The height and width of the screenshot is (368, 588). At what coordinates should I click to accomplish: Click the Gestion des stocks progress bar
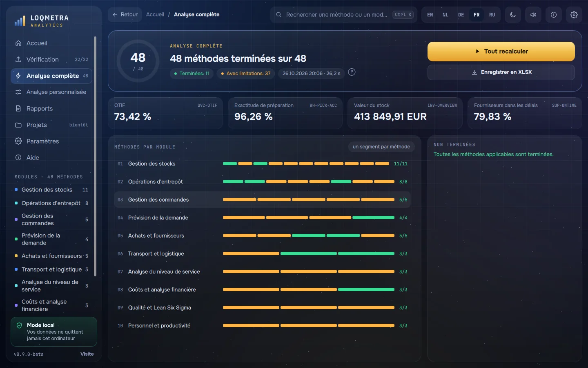pyautogui.click(x=306, y=164)
